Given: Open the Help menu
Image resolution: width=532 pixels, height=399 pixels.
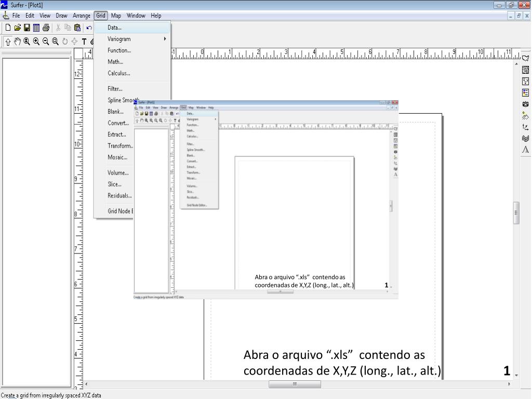Looking at the screenshot, I should (x=156, y=16).
